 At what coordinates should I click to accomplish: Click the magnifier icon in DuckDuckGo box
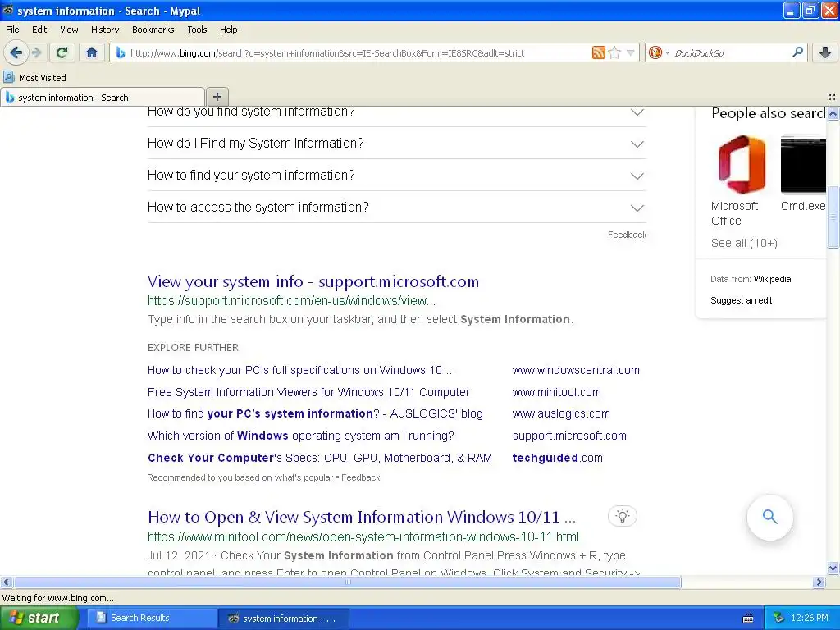(x=797, y=52)
